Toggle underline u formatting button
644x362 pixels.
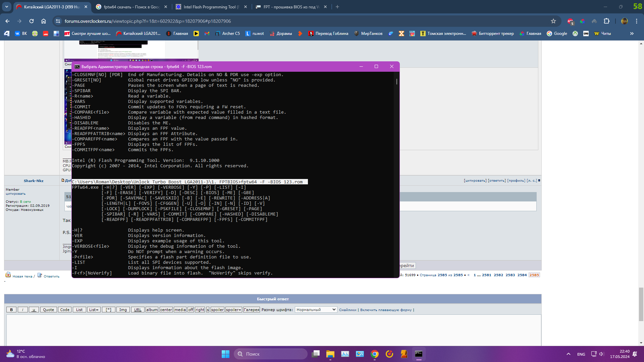click(x=34, y=310)
